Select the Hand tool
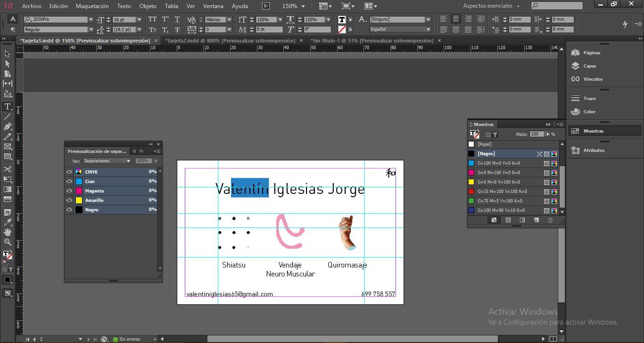The height and width of the screenshot is (343, 644). pyautogui.click(x=8, y=232)
